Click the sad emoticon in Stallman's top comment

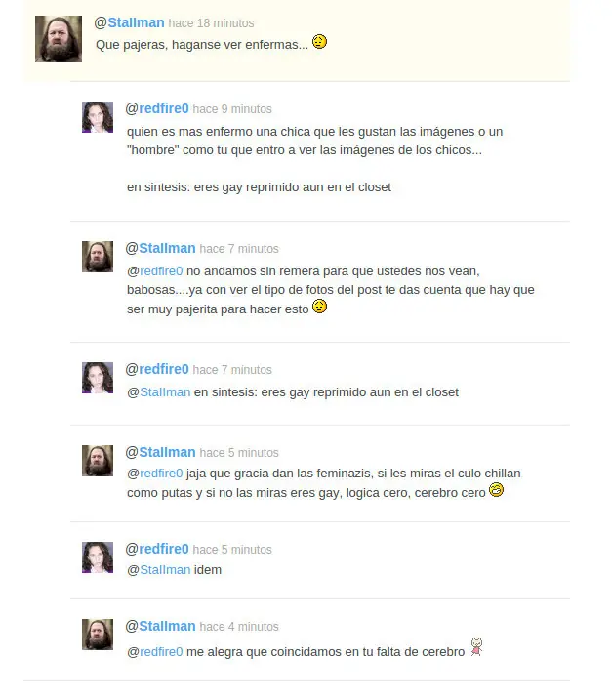[319, 42]
